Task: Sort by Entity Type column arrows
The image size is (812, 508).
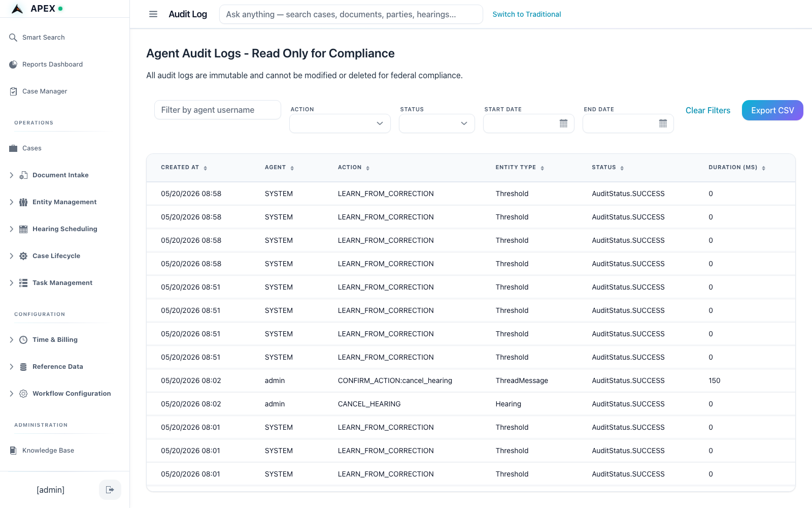Action: click(x=542, y=168)
